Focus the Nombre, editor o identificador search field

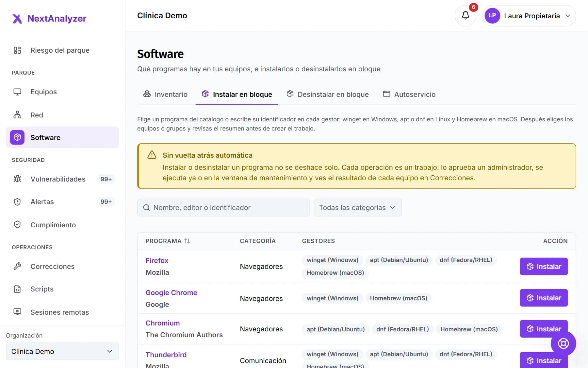click(223, 208)
